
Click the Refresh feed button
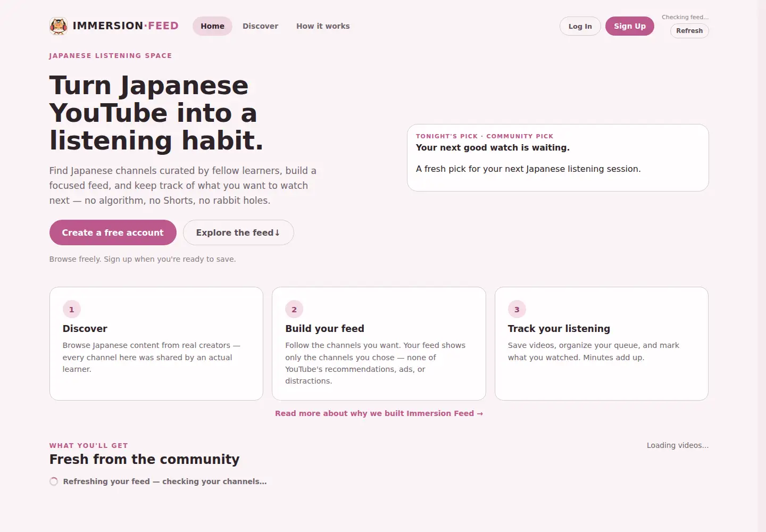coord(689,31)
